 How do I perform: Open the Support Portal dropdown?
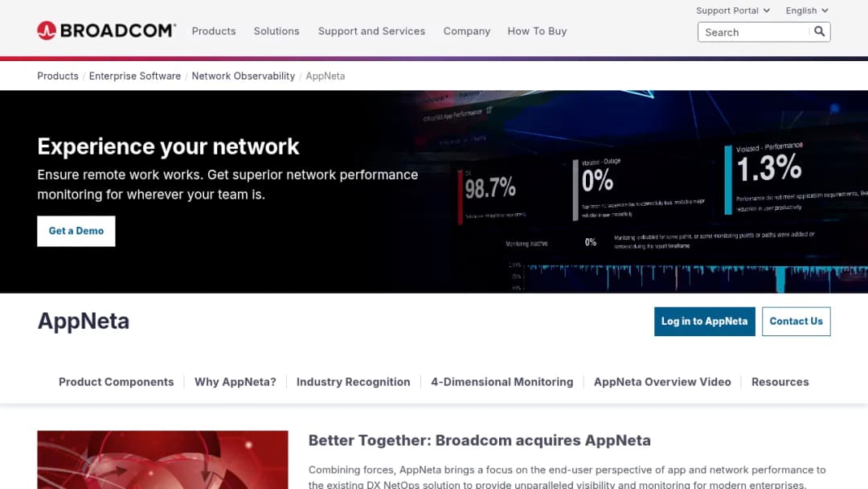(x=733, y=10)
